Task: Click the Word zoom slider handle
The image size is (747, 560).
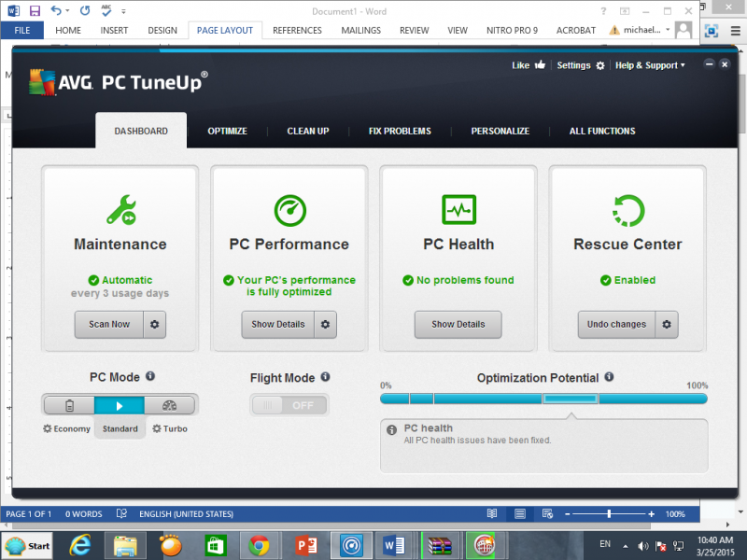Action: tap(609, 514)
